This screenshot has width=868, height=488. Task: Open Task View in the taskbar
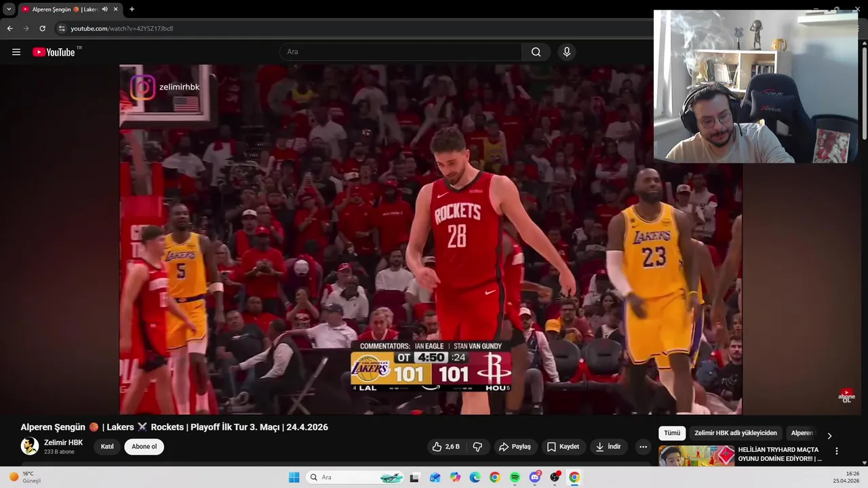tap(414, 477)
